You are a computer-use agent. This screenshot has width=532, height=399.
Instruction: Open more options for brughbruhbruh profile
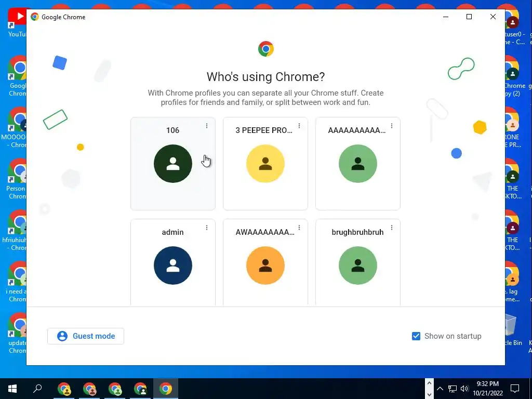(392, 228)
